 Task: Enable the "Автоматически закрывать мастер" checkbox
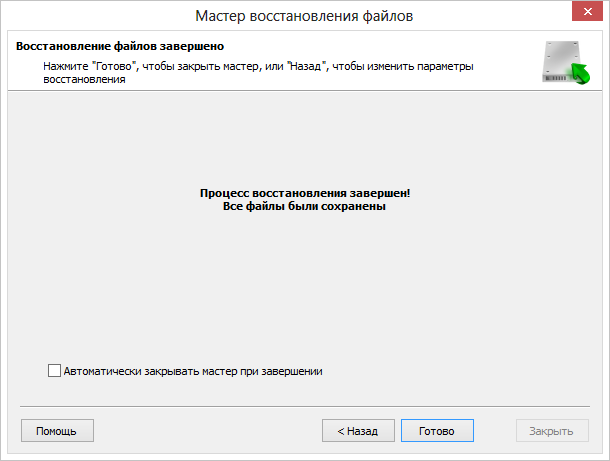[54, 371]
